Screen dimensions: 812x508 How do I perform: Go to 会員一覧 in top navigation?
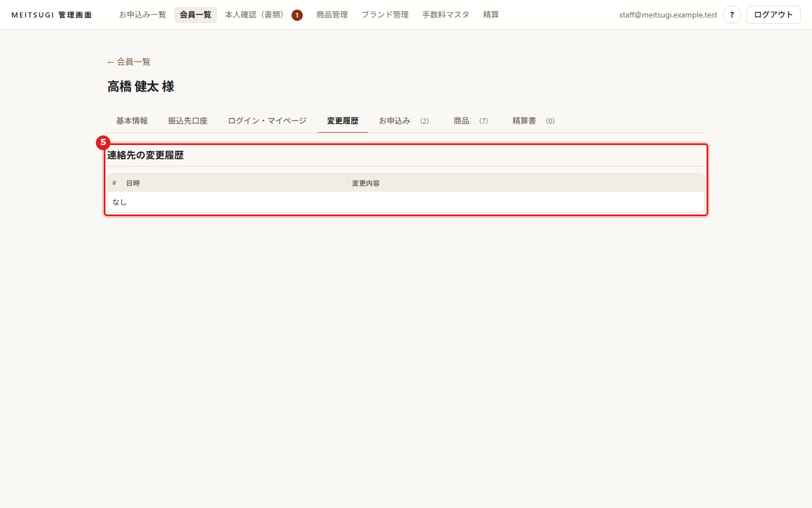point(196,15)
